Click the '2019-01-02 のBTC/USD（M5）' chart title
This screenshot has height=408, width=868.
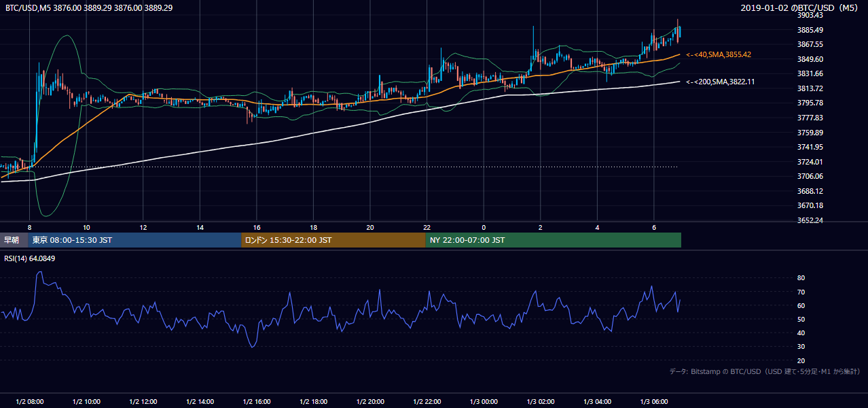click(x=800, y=8)
